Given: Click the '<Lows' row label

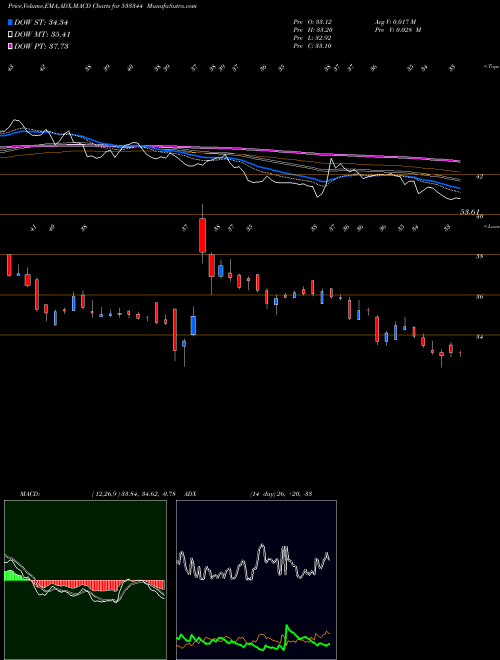Looking at the screenshot, I should tap(491, 226).
